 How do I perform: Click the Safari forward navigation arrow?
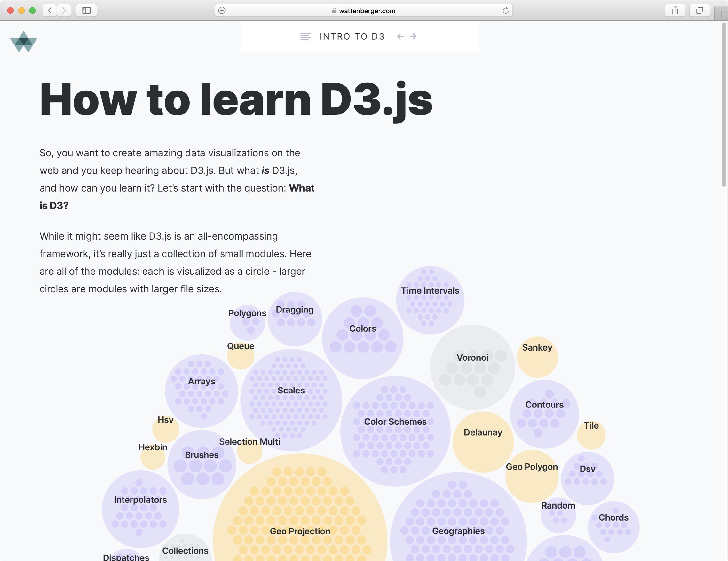[64, 10]
